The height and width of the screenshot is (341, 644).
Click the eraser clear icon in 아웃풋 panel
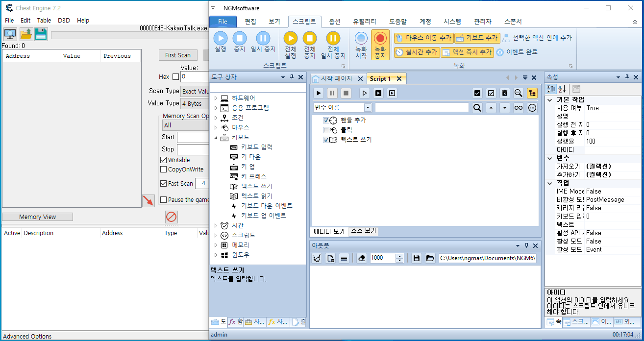click(x=362, y=258)
